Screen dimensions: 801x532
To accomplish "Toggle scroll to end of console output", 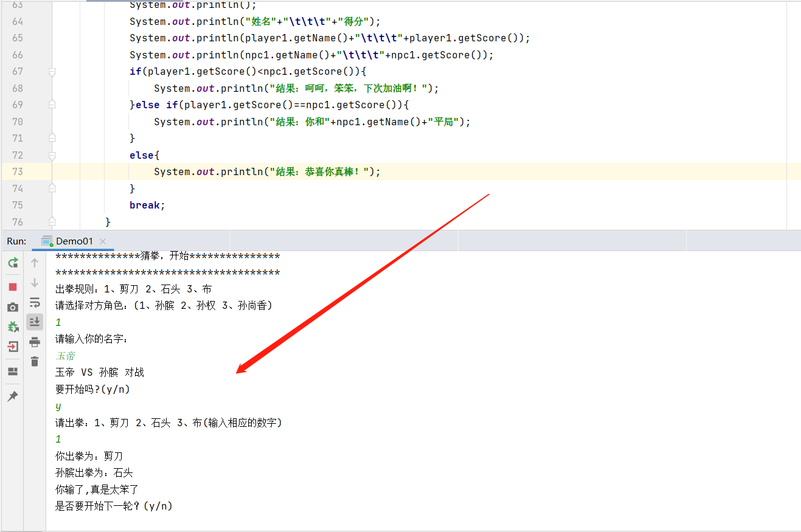I will (x=35, y=322).
